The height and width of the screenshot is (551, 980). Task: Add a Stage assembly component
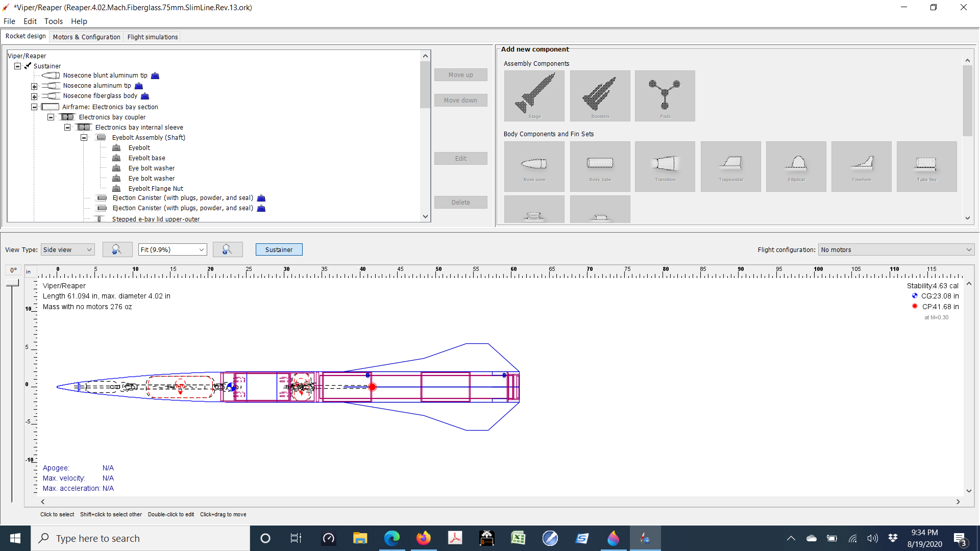coord(534,96)
